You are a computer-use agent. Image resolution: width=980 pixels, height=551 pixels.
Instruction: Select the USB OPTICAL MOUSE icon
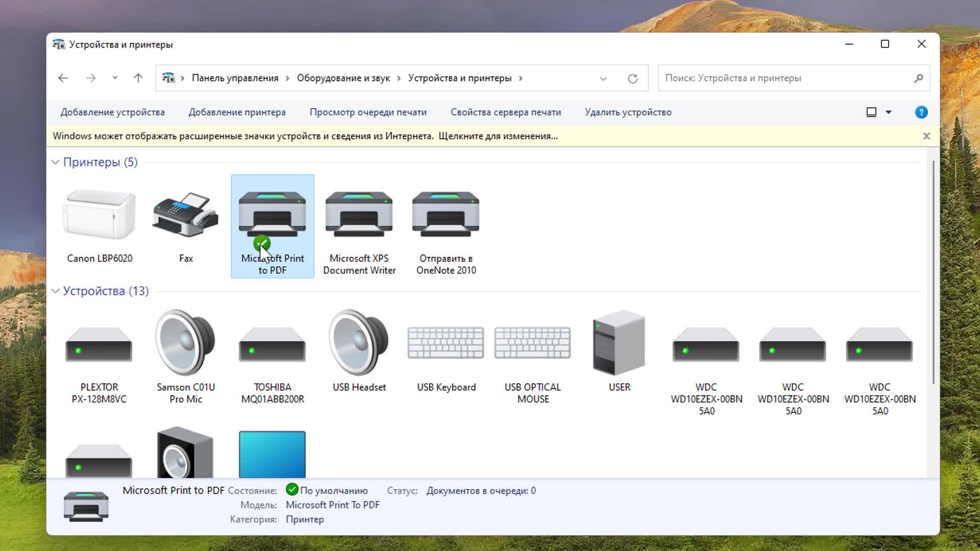532,343
